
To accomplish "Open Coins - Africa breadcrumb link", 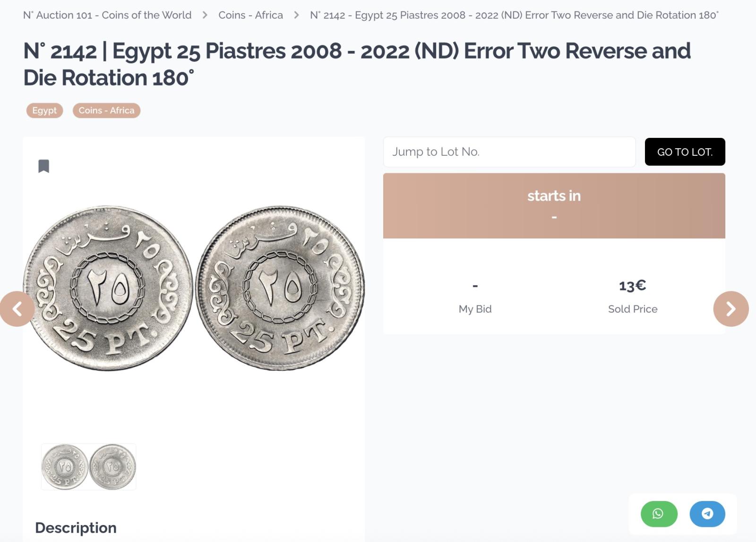I will coord(250,15).
